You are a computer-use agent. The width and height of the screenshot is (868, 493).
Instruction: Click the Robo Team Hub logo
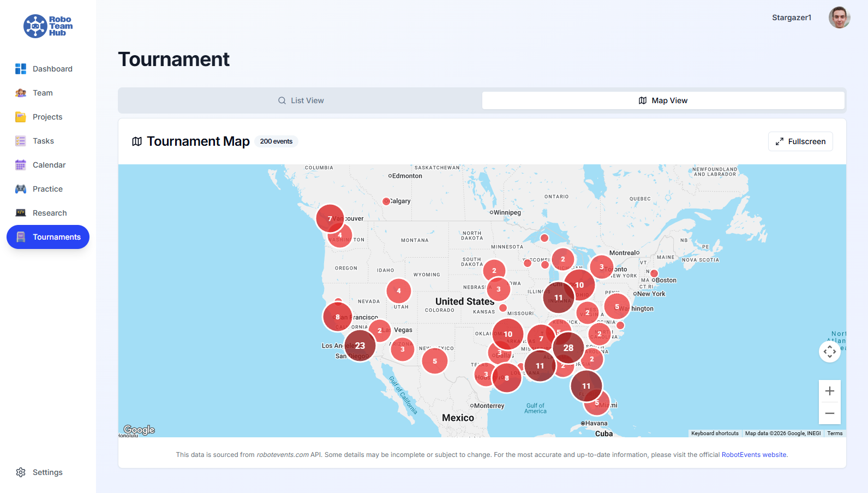point(48,26)
